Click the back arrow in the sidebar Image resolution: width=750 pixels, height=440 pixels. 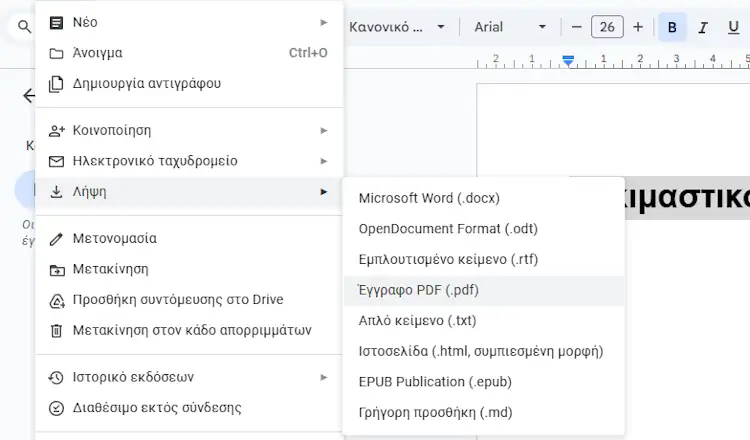(29, 96)
